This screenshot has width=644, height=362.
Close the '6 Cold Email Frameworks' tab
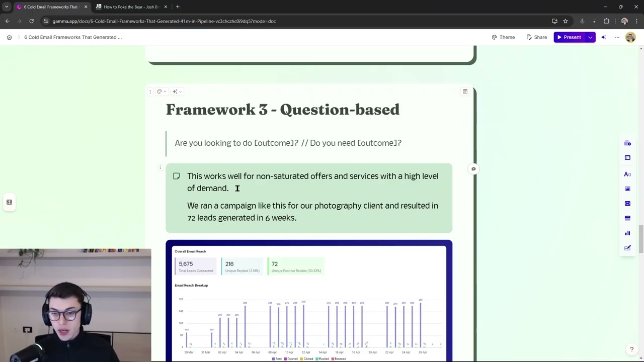pyautogui.click(x=86, y=7)
